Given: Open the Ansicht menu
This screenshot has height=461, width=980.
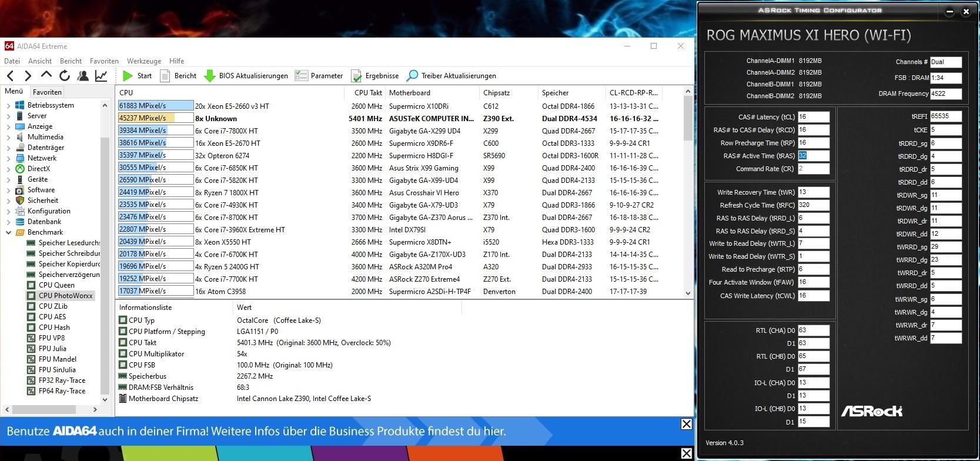Looking at the screenshot, I should coord(40,61).
